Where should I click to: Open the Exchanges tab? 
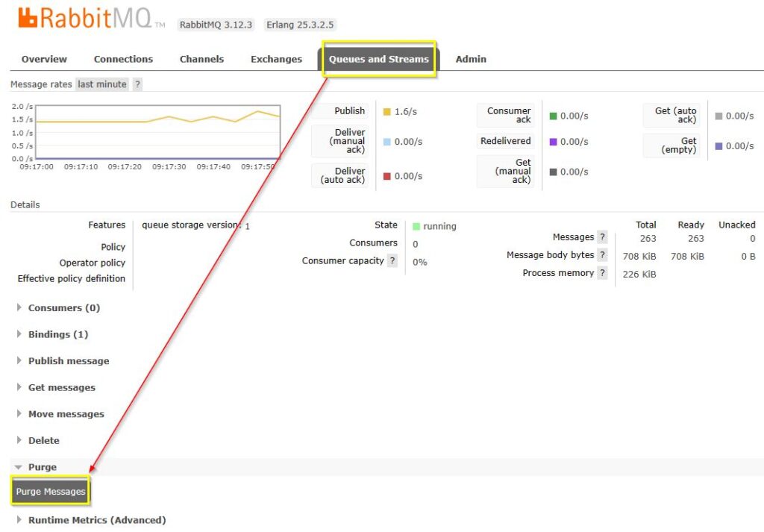click(276, 59)
